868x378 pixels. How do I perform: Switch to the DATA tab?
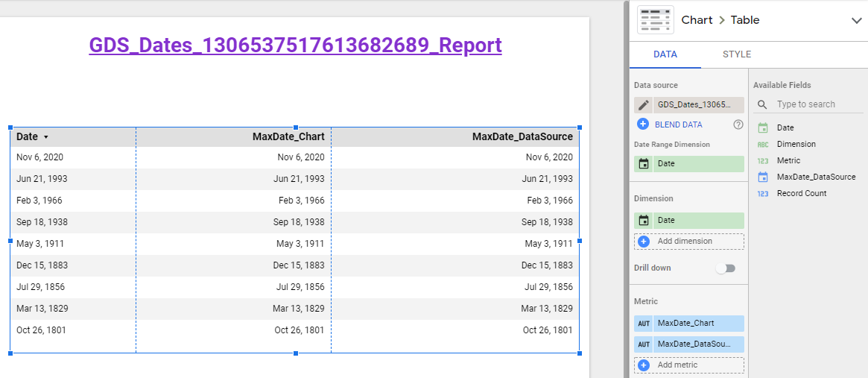click(665, 54)
